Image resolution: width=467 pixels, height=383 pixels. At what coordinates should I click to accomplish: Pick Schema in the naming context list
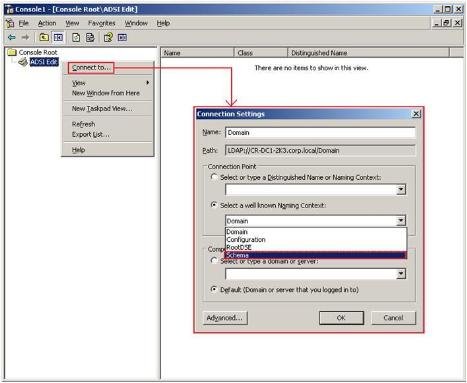click(x=316, y=255)
